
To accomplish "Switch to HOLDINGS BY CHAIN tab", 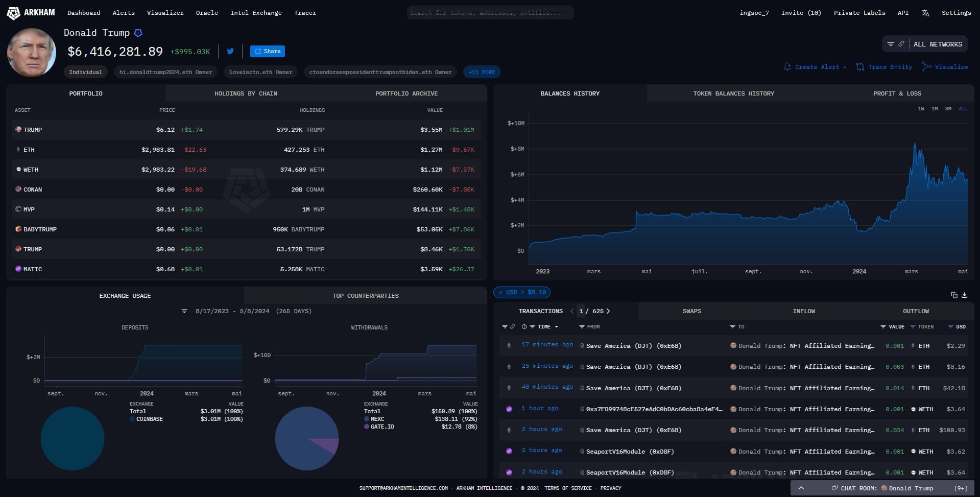I will pyautogui.click(x=246, y=93).
